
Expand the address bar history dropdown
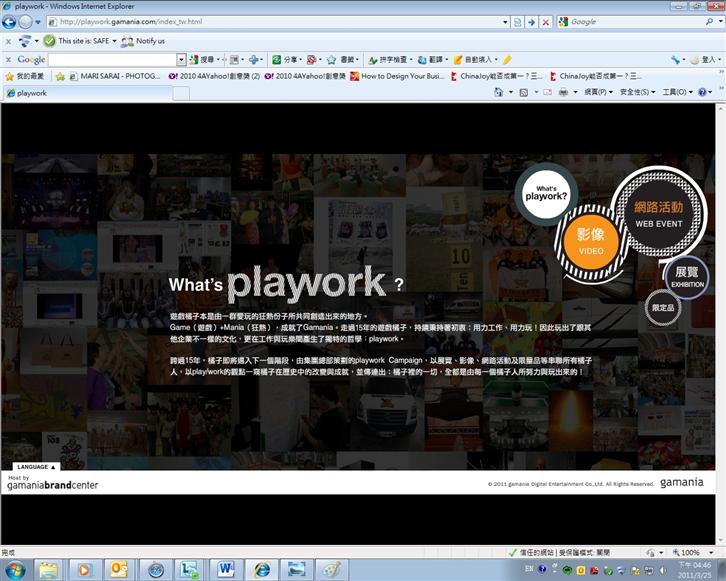tap(505, 22)
